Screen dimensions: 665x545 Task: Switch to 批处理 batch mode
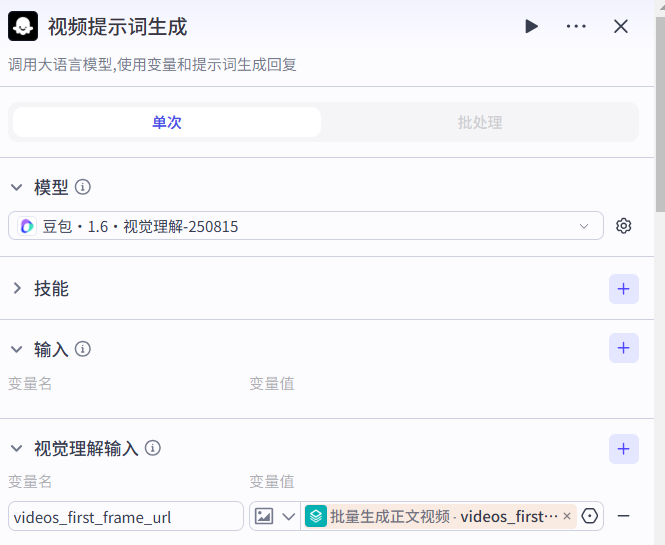coord(479,123)
